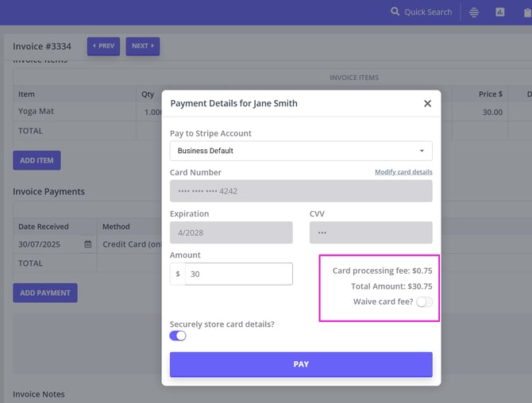The image size is (532, 403).
Task: Click the dollar sign amount prefix
Action: click(177, 274)
